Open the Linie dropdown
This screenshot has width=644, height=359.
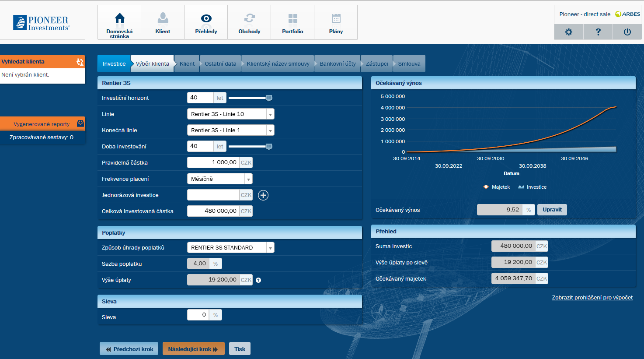pyautogui.click(x=231, y=114)
